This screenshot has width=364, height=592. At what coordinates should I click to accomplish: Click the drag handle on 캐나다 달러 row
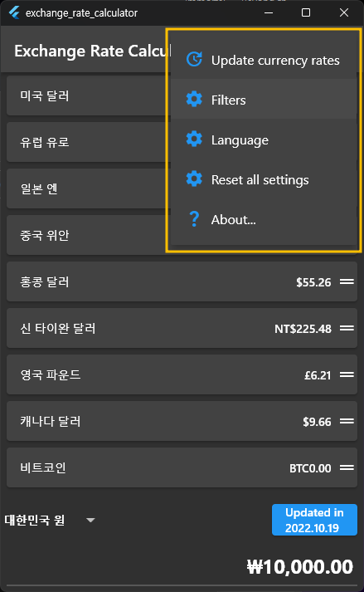(x=347, y=421)
